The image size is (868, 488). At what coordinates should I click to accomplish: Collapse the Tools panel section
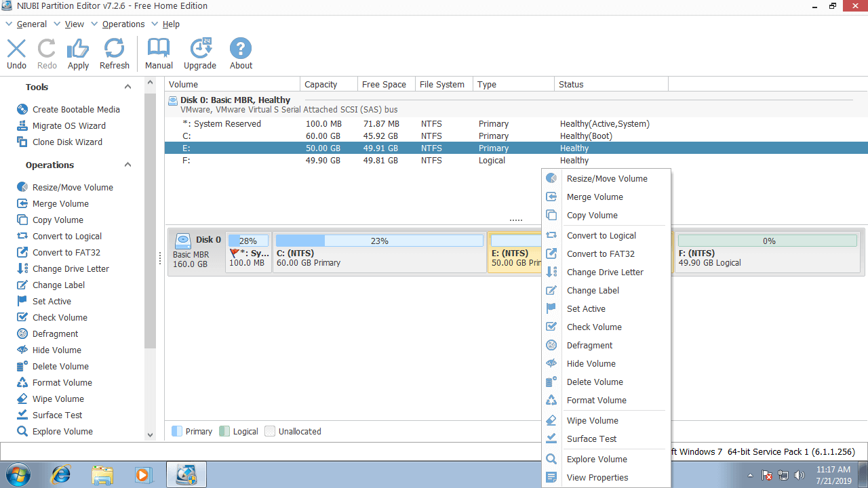click(x=127, y=87)
